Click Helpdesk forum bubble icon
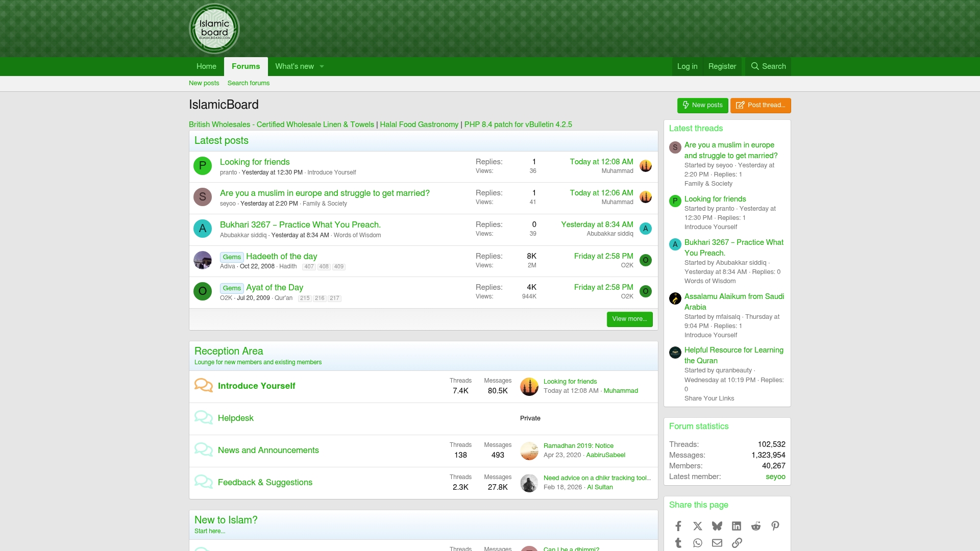Image resolution: width=980 pixels, height=551 pixels. [204, 418]
